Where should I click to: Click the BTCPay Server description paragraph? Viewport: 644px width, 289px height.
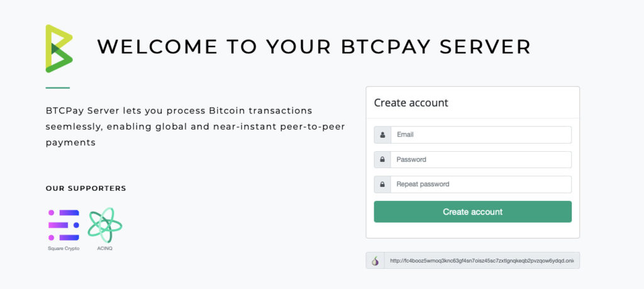coord(195,127)
